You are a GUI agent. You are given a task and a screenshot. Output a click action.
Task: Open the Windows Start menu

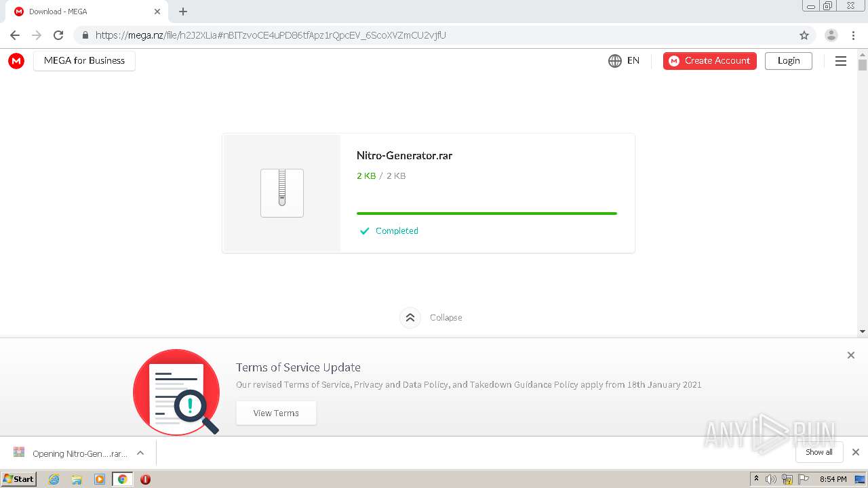[x=19, y=479]
